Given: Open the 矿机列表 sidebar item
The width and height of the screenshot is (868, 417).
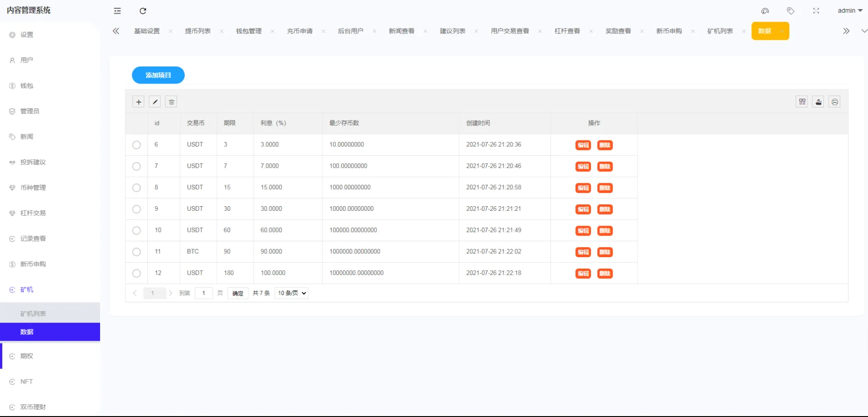Looking at the screenshot, I should point(32,313).
